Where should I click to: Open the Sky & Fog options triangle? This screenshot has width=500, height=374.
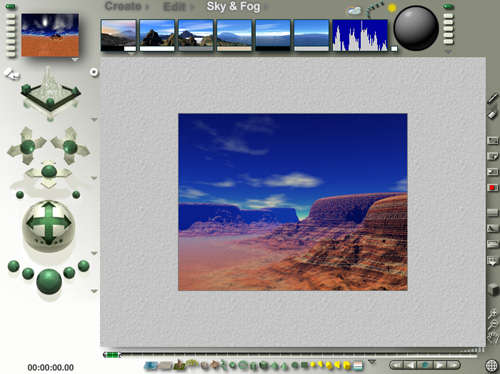pos(448,52)
